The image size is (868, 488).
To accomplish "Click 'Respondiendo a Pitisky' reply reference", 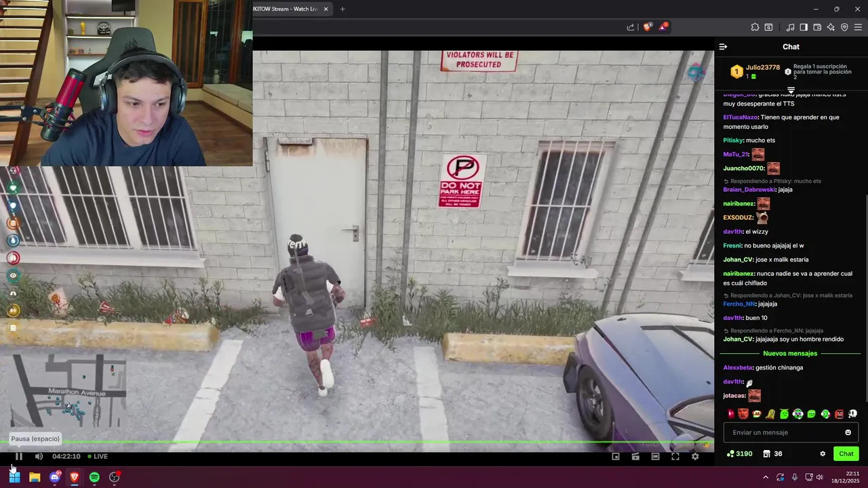I will click(x=772, y=181).
